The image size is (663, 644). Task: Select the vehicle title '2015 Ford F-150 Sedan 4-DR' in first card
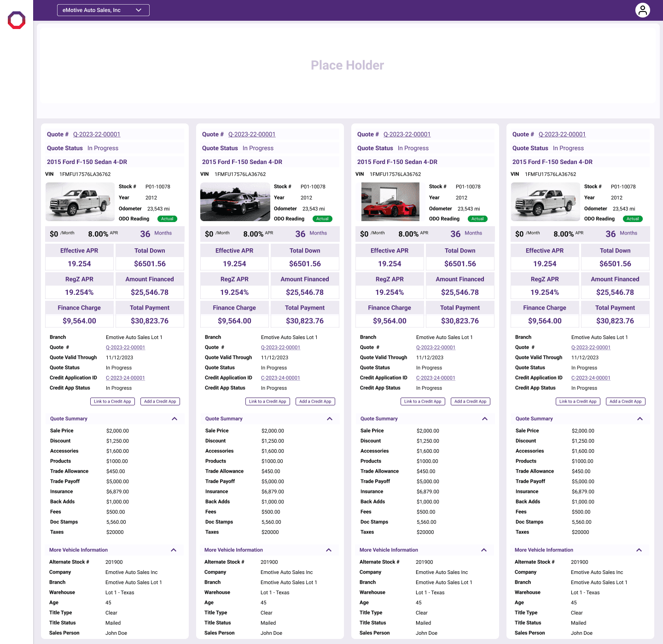click(87, 162)
